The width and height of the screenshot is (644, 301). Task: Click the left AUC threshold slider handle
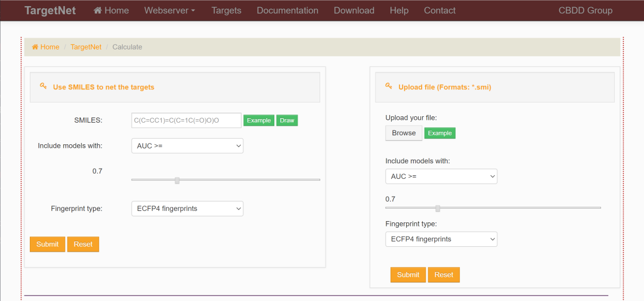point(177,179)
